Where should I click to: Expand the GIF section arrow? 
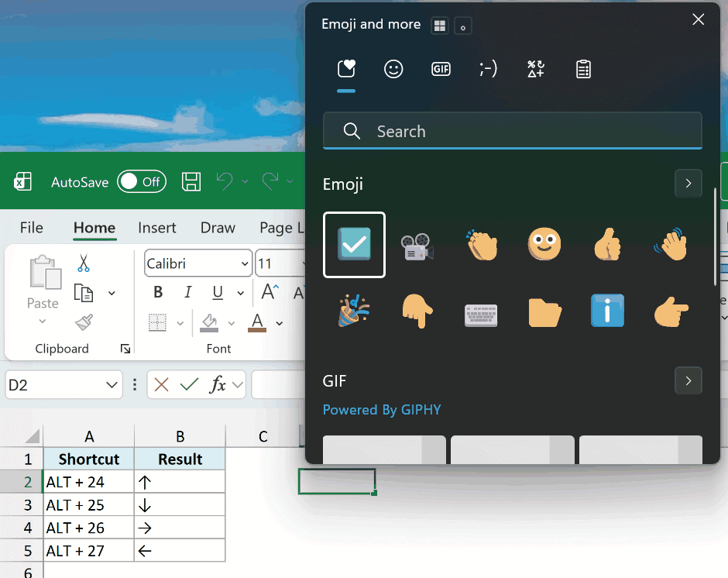coord(688,381)
